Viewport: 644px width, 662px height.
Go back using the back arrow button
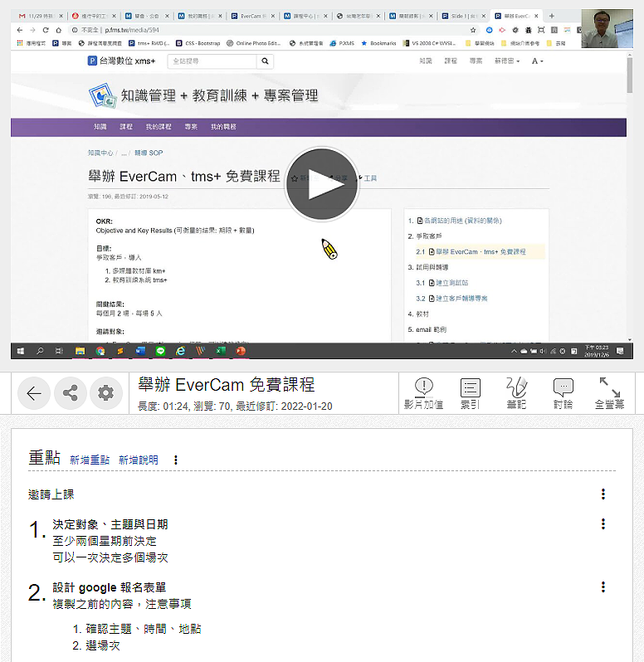[34, 393]
